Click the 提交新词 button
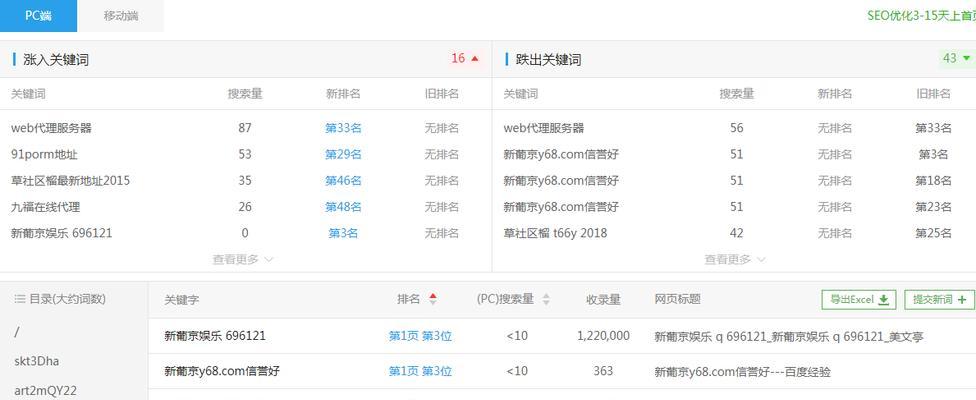976x400 pixels. (x=939, y=300)
